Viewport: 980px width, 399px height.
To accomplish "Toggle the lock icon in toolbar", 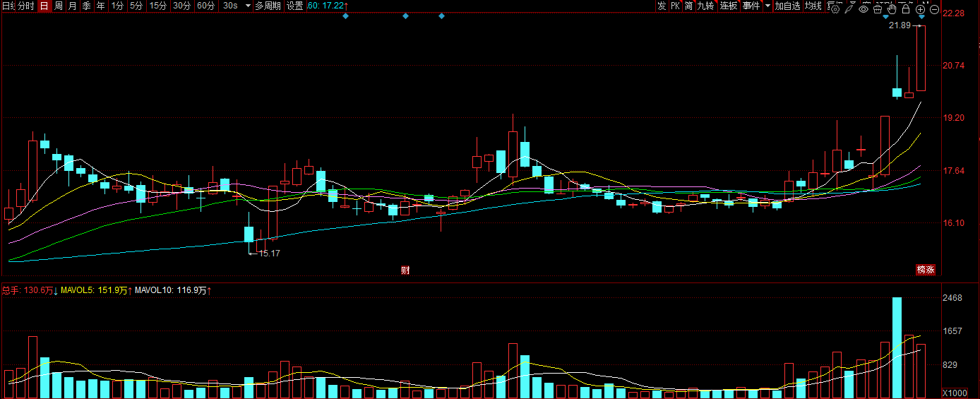I will pos(906,8).
